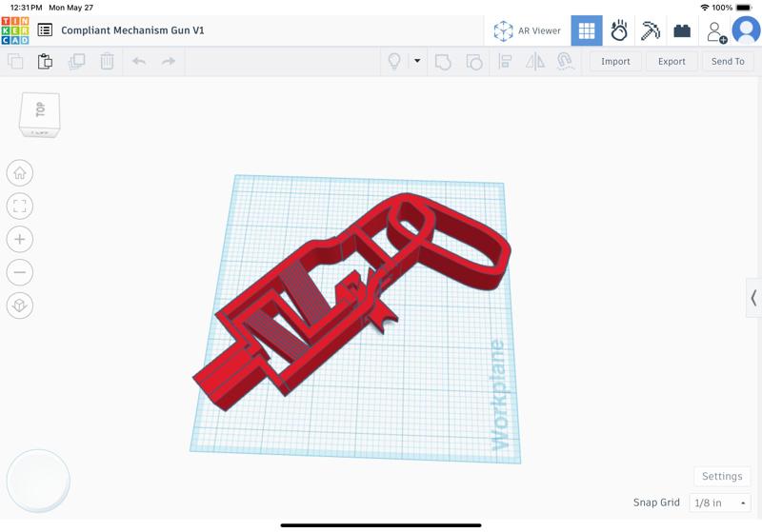Viewport: 762px width, 532px height.
Task: Expand the collapsed shapes side panel
Action: click(753, 298)
